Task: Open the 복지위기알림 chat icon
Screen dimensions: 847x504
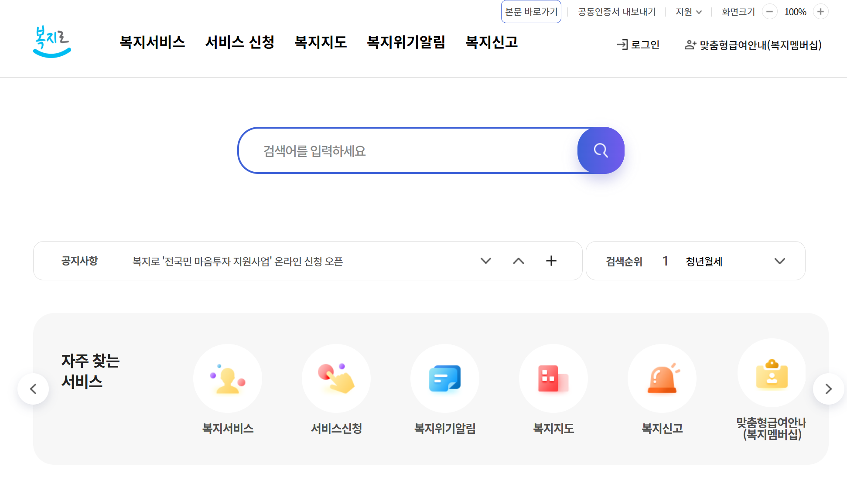Action: coord(444,378)
